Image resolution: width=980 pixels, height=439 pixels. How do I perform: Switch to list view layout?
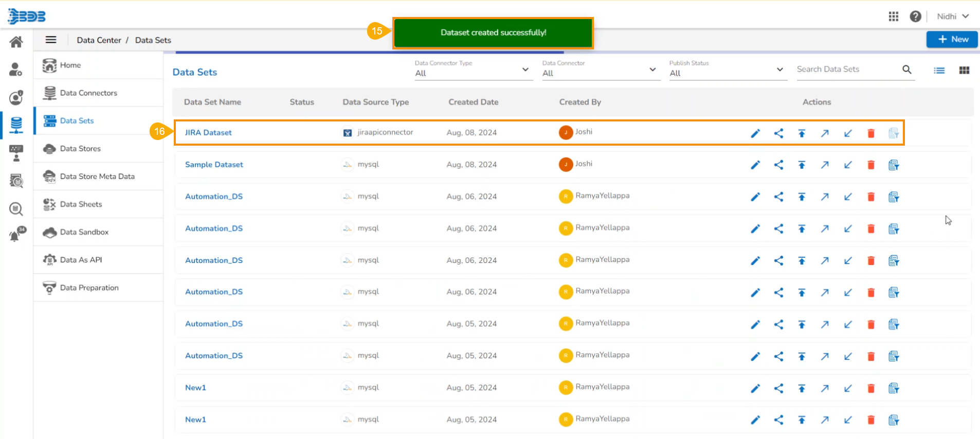939,71
